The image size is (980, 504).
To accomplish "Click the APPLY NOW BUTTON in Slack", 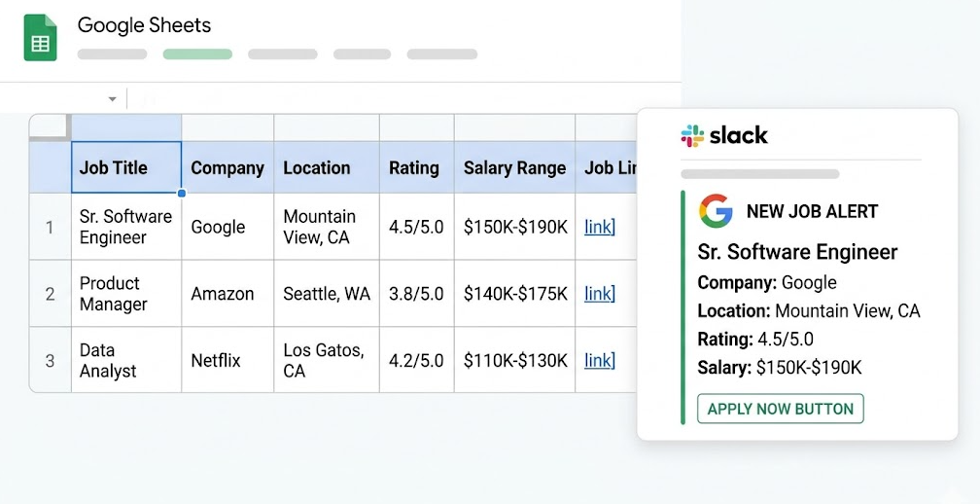I will (780, 409).
